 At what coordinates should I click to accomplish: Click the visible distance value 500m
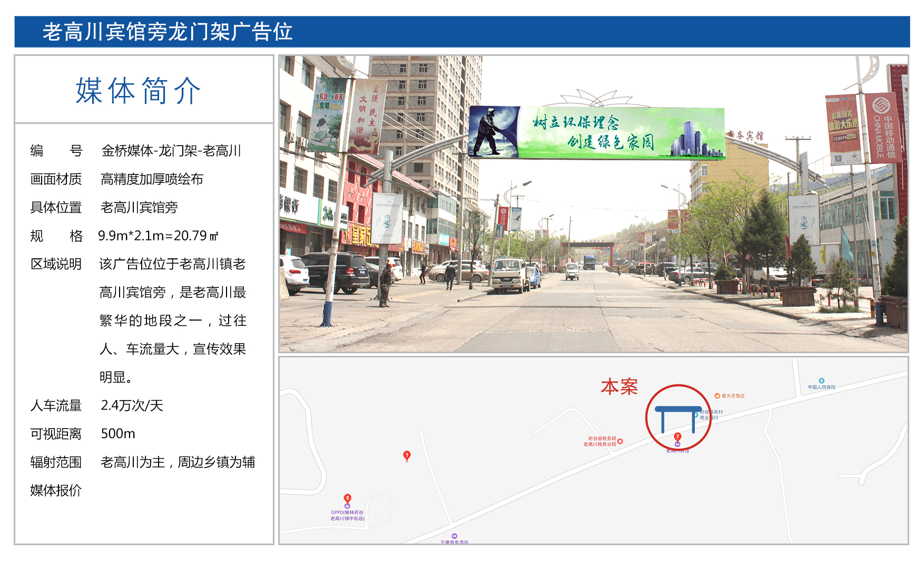coord(118,433)
